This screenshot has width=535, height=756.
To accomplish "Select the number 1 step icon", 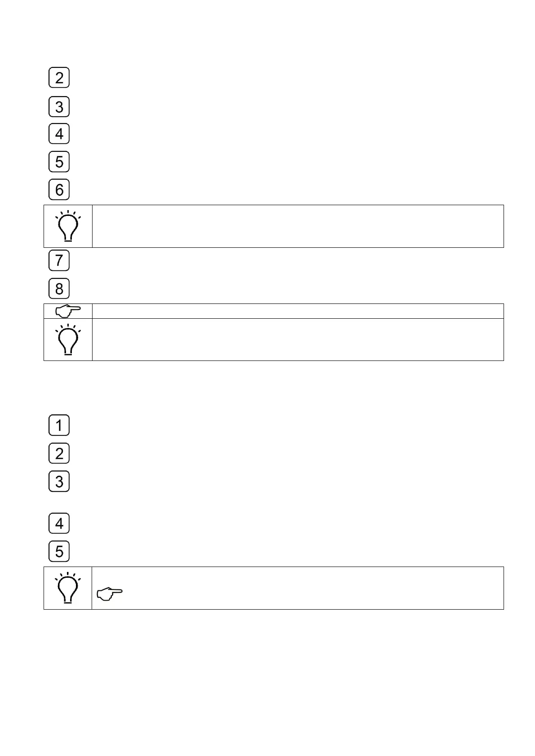I will point(59,425).
